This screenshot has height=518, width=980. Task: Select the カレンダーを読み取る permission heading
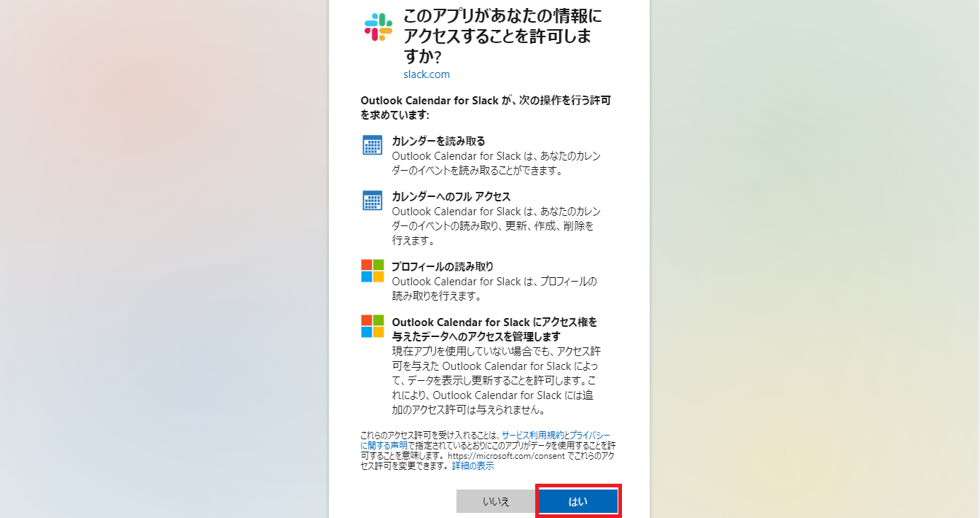438,141
